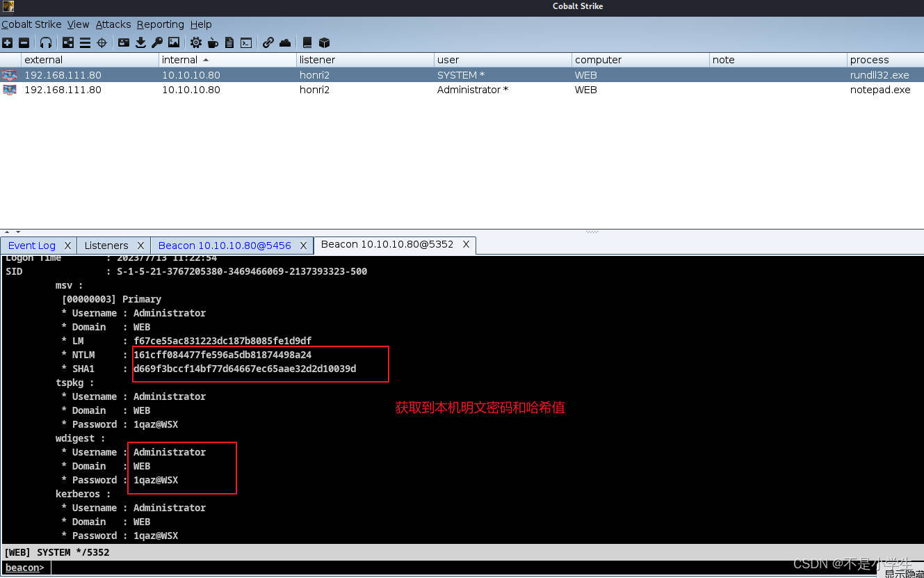This screenshot has height=578, width=924.
Task: Click notepad.exe process cell
Action: [x=880, y=90]
